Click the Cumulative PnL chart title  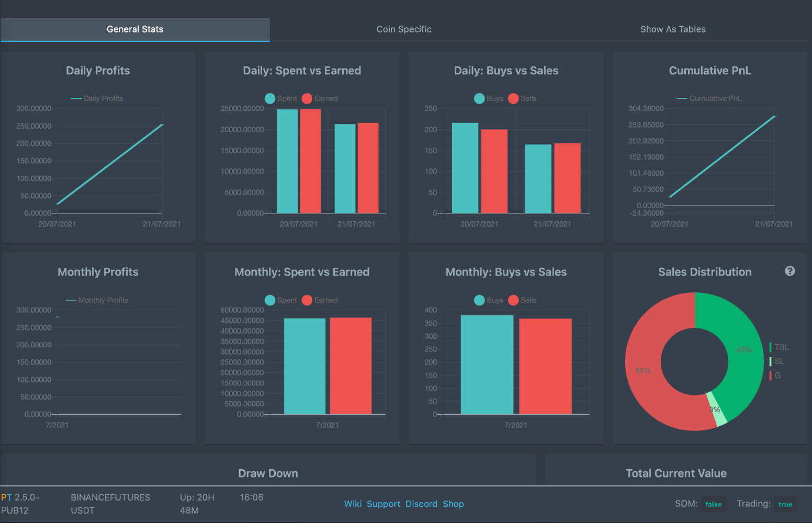coord(710,71)
